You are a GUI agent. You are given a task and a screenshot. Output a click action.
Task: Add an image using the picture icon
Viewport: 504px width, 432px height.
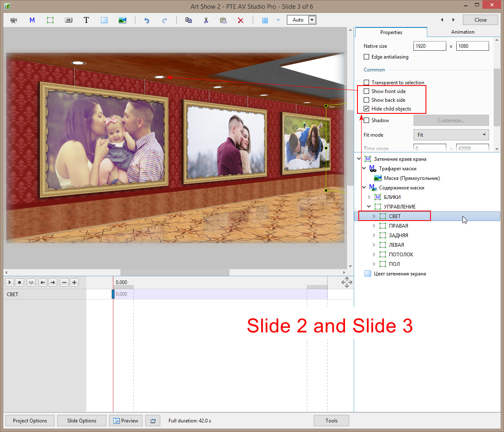(122, 20)
